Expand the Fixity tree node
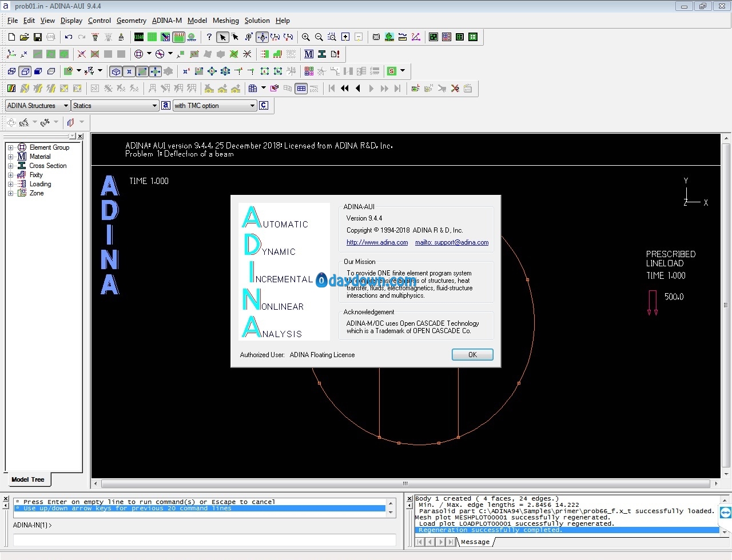 coord(10,175)
